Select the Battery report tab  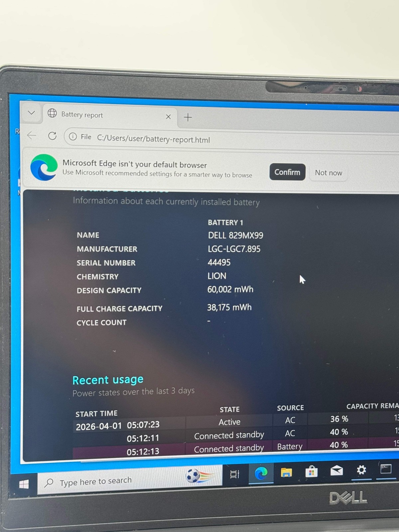click(x=110, y=115)
